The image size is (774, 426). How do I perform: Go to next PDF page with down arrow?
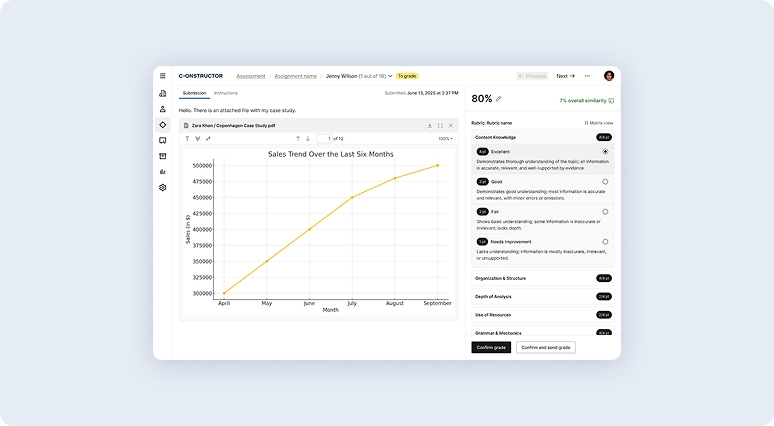point(308,138)
